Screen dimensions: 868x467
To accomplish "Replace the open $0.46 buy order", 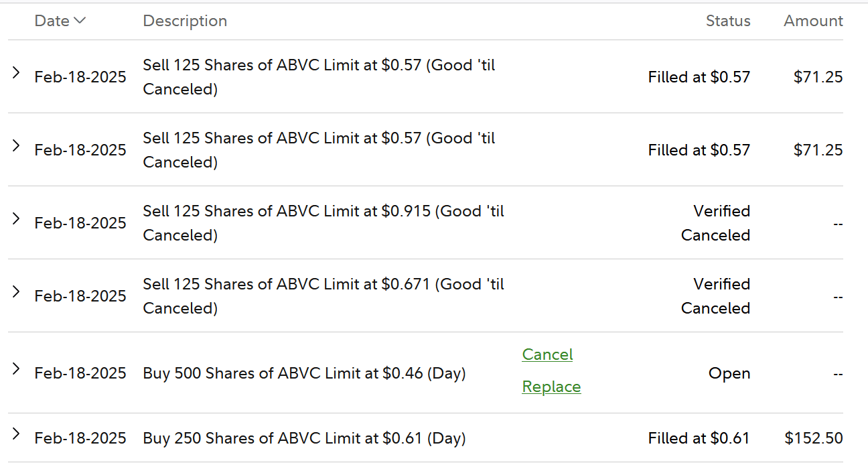I will coord(551,387).
